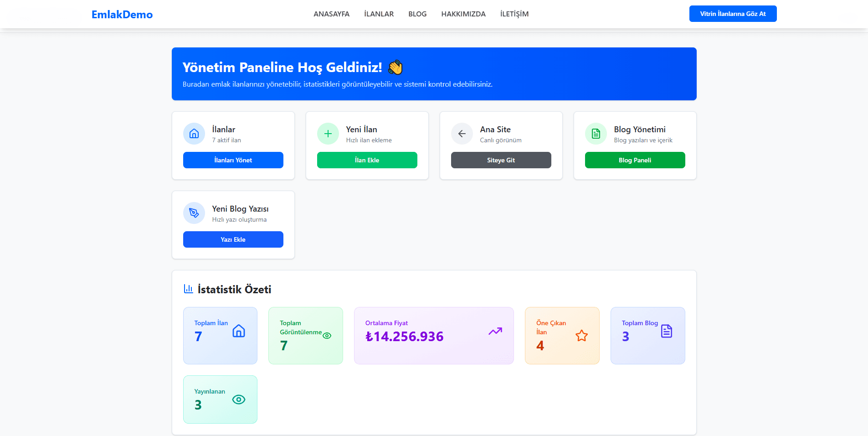Viewport: 868px width, 436px height.
Task: Click the Toplam İlan label
Action: (x=211, y=323)
